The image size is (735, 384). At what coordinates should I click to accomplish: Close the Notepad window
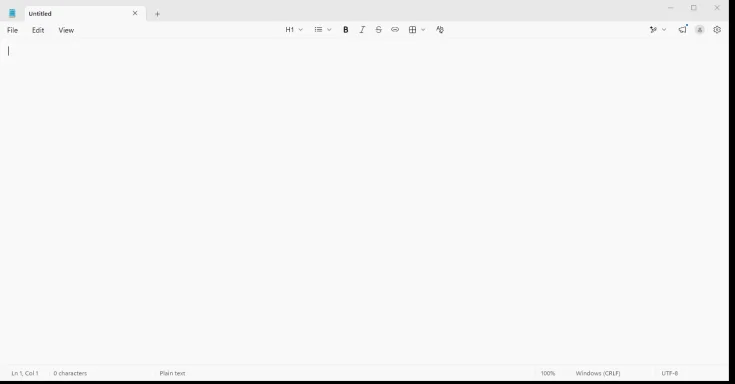click(x=717, y=8)
